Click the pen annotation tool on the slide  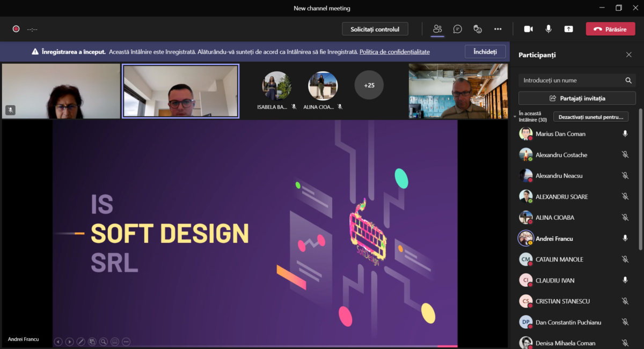coord(81,341)
